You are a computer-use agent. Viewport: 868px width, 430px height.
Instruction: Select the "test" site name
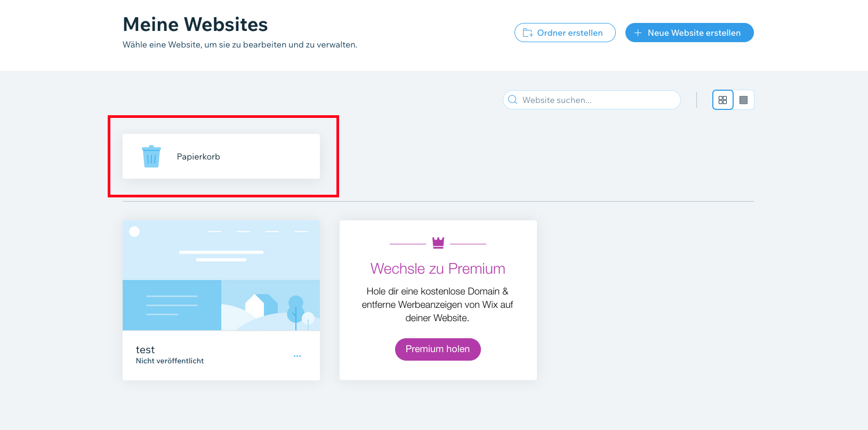pos(145,350)
